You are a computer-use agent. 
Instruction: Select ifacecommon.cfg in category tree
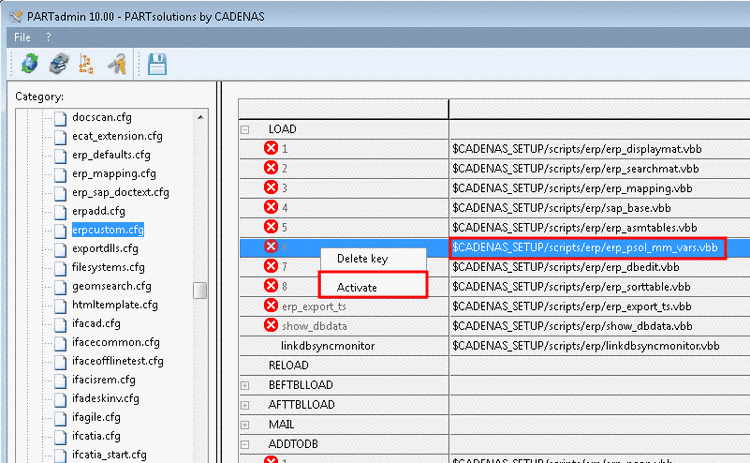pyautogui.click(x=116, y=342)
